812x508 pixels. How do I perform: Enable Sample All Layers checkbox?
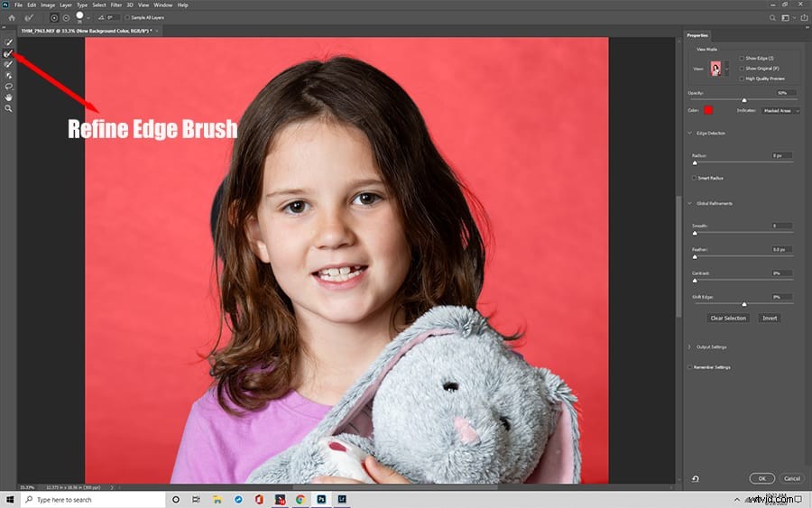tap(127, 18)
